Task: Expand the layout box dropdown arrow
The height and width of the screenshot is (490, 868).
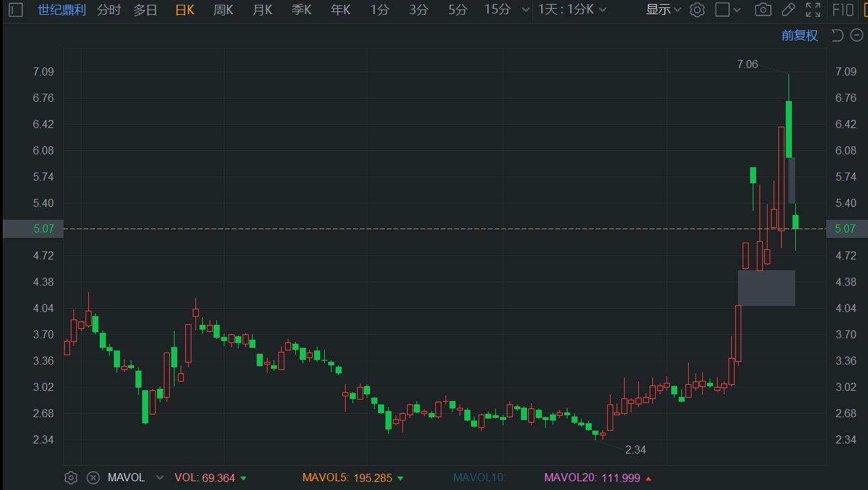Action: click(737, 10)
